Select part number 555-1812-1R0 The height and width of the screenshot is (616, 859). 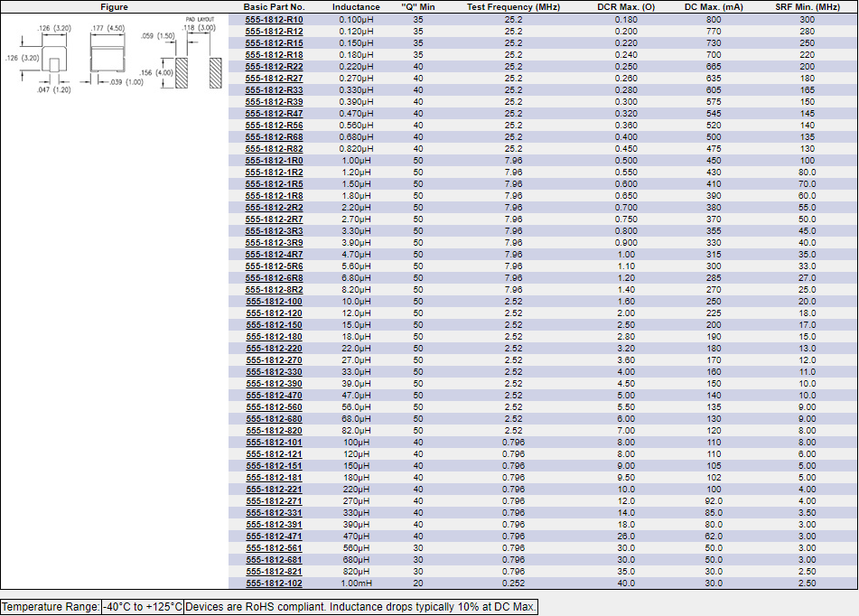click(x=275, y=160)
